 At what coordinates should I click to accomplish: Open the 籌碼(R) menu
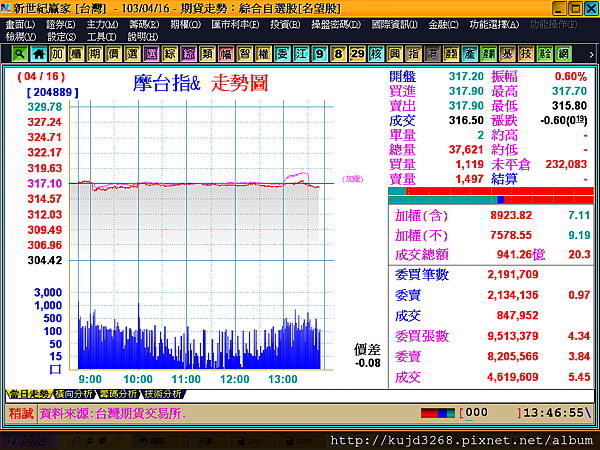click(144, 24)
